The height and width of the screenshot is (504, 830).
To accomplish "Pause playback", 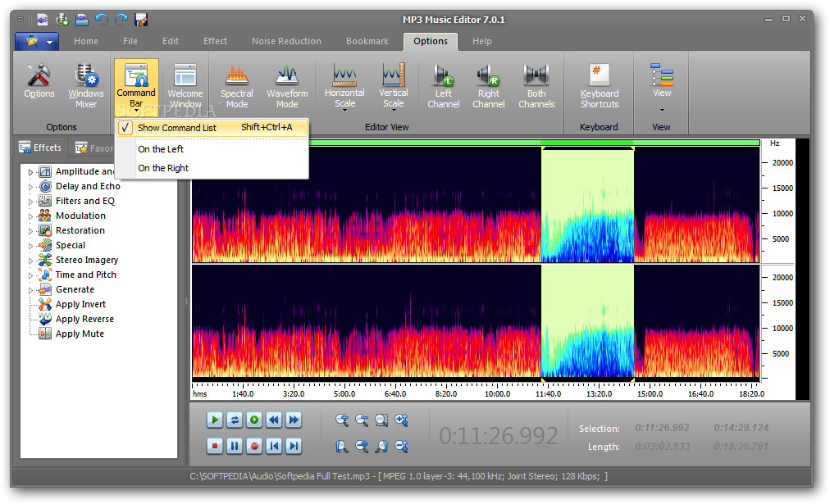I will coord(235,447).
